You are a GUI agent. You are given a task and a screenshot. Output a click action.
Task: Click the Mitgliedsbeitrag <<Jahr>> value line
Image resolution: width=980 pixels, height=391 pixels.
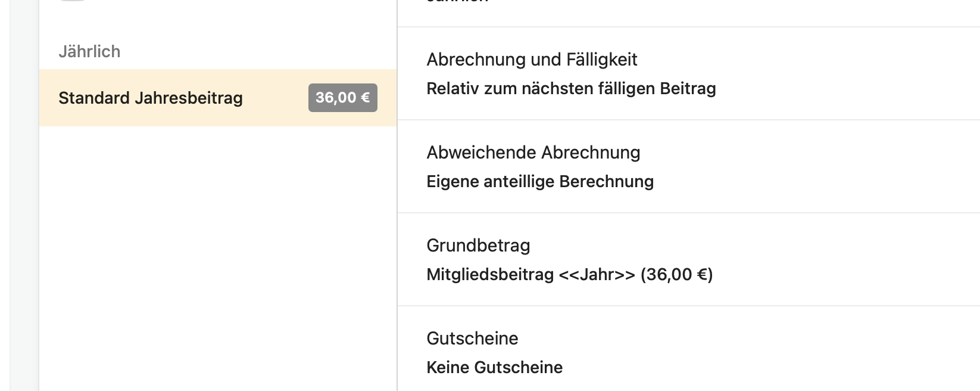pos(569,275)
